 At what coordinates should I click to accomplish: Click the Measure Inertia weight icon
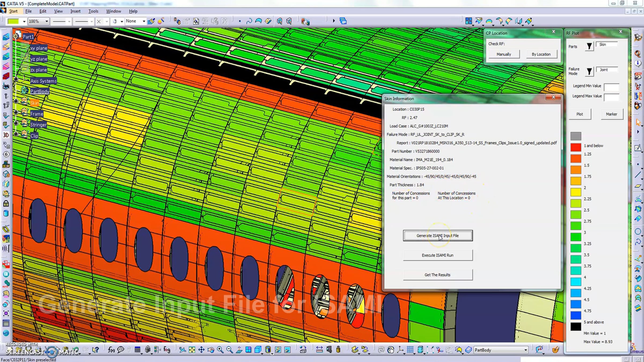tap(338, 350)
